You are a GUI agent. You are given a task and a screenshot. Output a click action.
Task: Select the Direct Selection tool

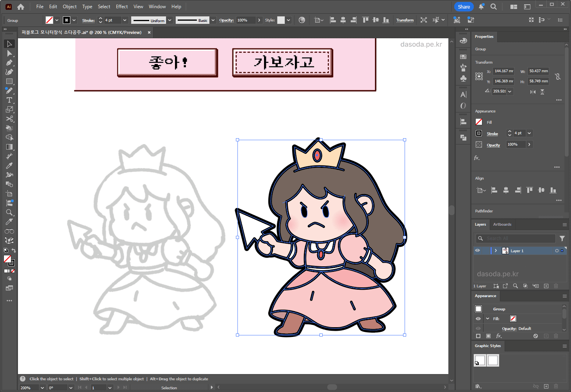click(x=9, y=53)
